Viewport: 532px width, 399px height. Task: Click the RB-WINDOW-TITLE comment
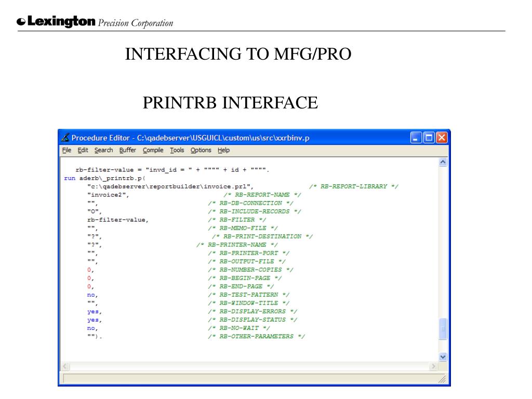[248, 303]
